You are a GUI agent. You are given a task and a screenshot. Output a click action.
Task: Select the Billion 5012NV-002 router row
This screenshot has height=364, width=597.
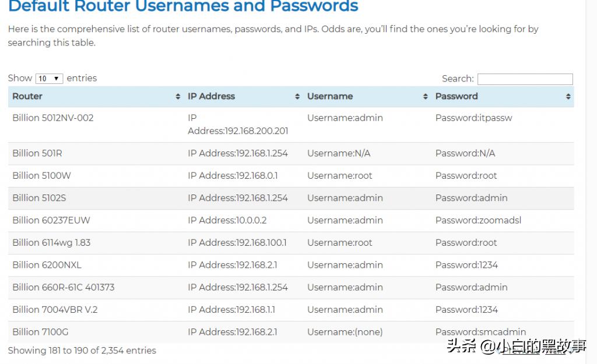53,118
